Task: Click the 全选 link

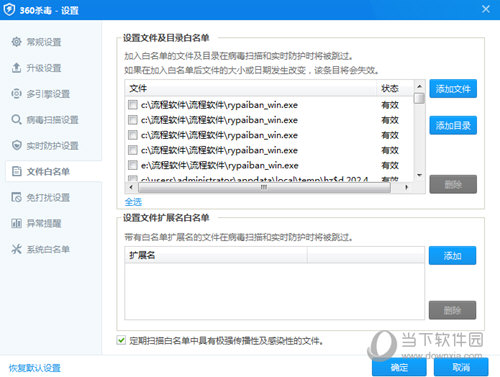Action: [x=133, y=202]
